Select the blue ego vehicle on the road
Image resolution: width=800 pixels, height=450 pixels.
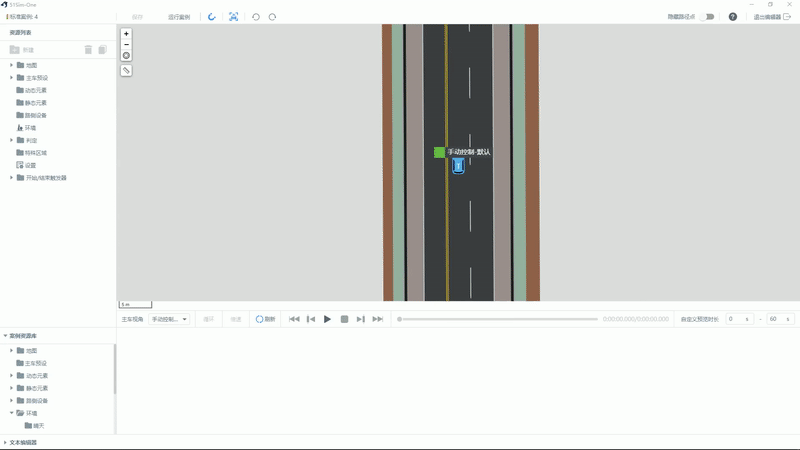tap(458, 166)
